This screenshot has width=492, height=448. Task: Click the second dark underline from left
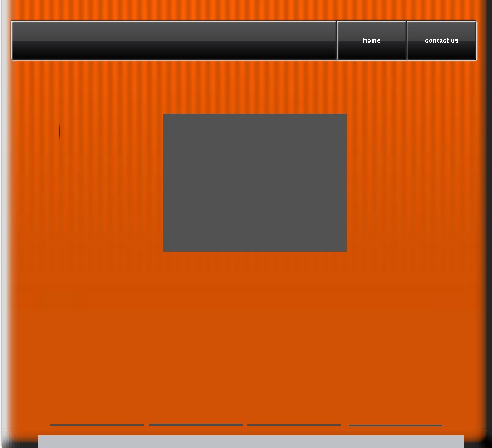[195, 425]
